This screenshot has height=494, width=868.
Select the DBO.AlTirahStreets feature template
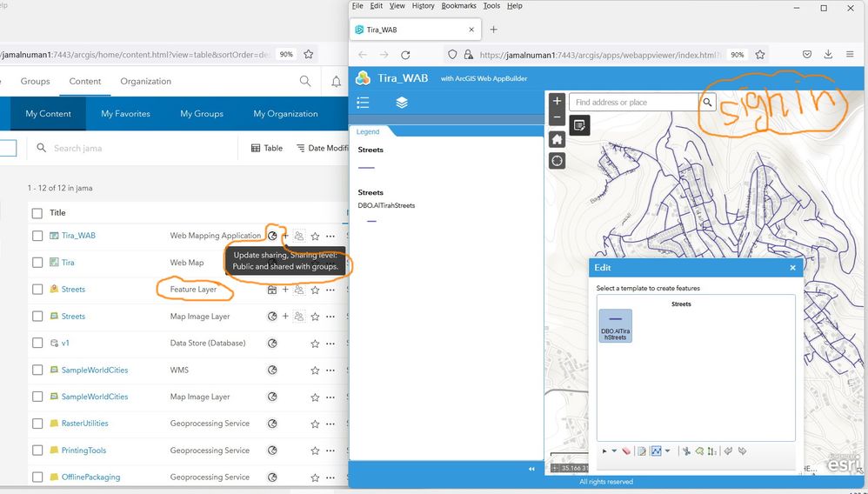616,326
